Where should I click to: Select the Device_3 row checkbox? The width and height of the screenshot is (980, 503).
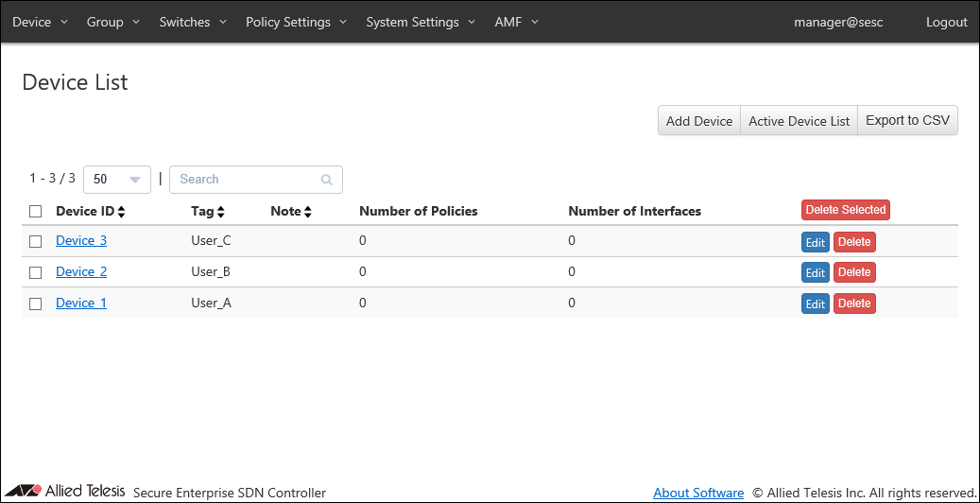point(36,241)
